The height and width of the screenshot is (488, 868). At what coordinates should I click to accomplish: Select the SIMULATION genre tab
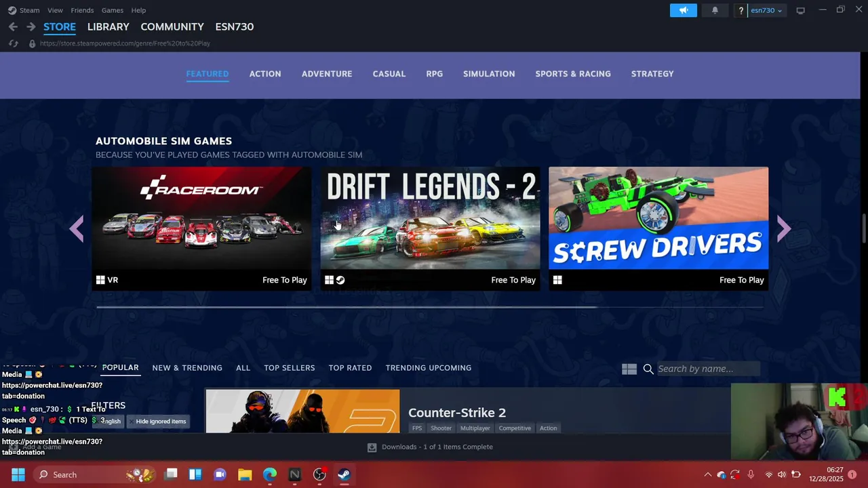point(489,74)
